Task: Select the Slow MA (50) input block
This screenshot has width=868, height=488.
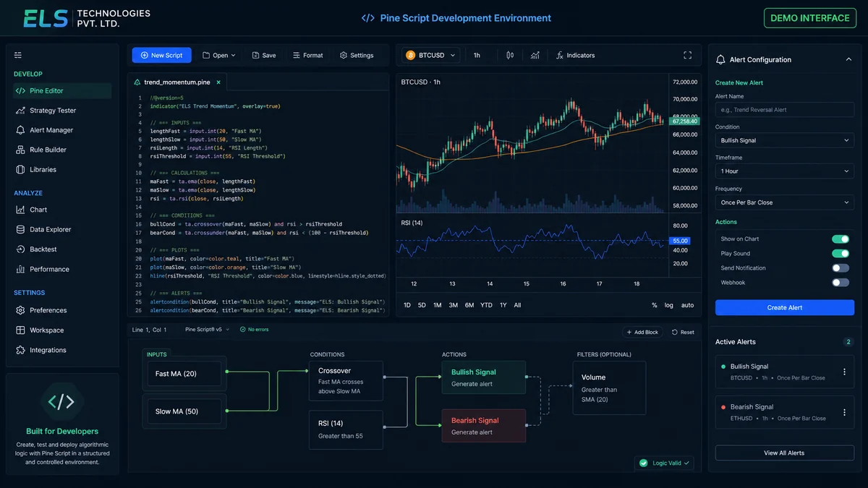Action: pos(186,411)
